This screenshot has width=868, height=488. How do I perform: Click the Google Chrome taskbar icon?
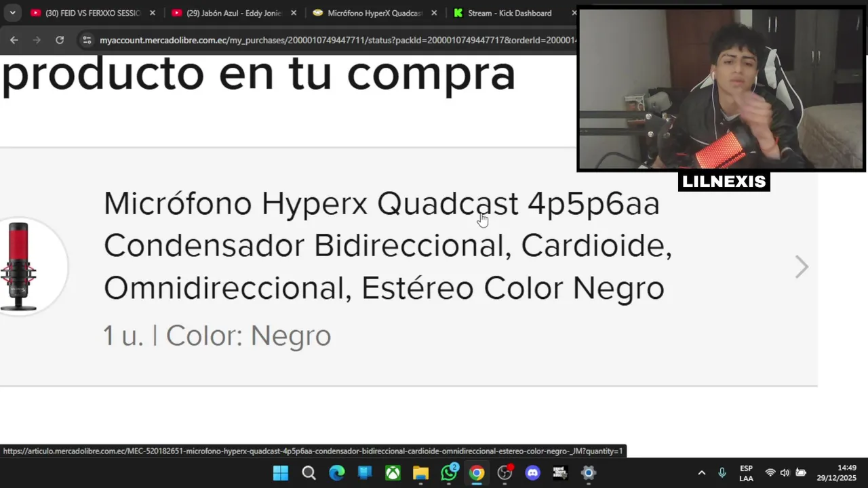point(477,473)
